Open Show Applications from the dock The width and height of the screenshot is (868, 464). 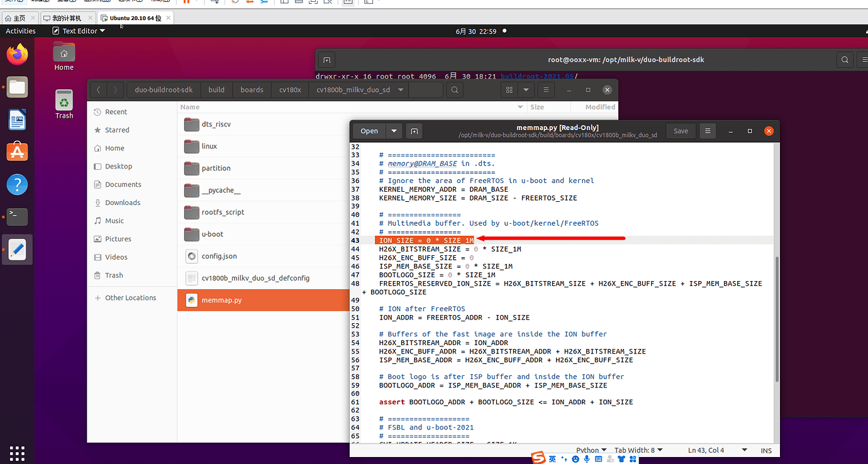tap(17, 453)
